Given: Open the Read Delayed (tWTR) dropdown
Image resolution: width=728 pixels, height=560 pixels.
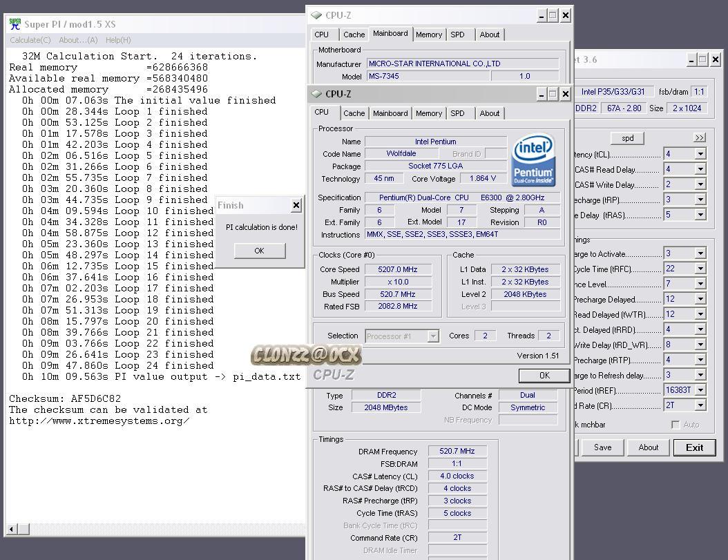Looking at the screenshot, I should [700, 314].
